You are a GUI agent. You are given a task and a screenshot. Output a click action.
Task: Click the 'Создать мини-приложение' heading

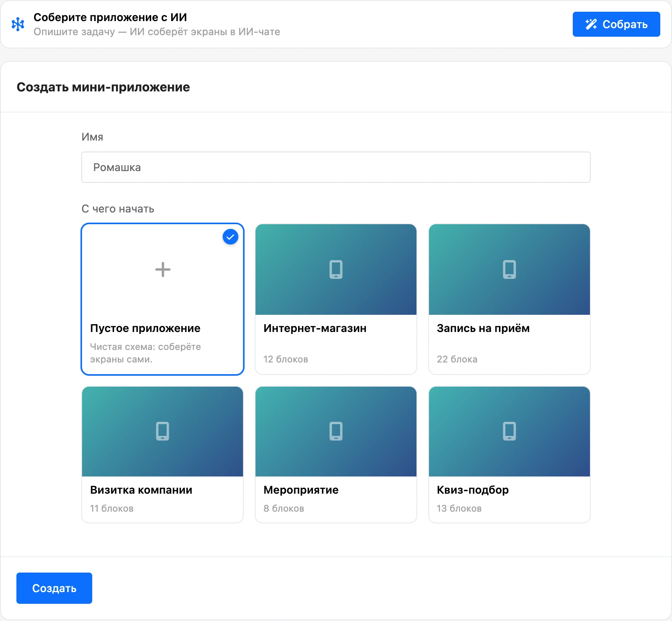point(103,87)
